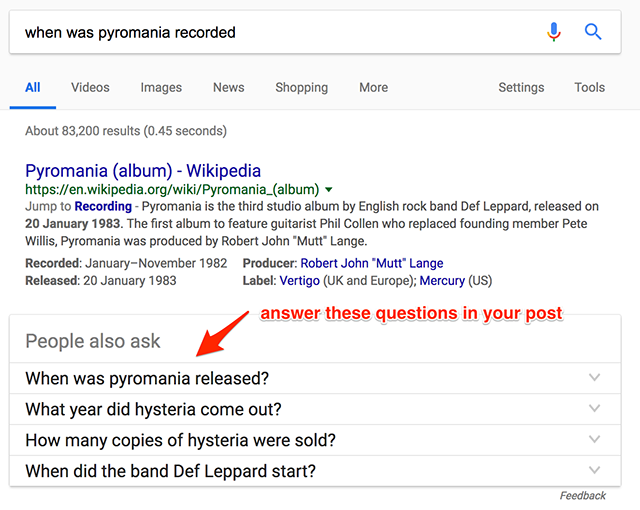Open the Pyromania (album) - Wikipedia result

143,171
